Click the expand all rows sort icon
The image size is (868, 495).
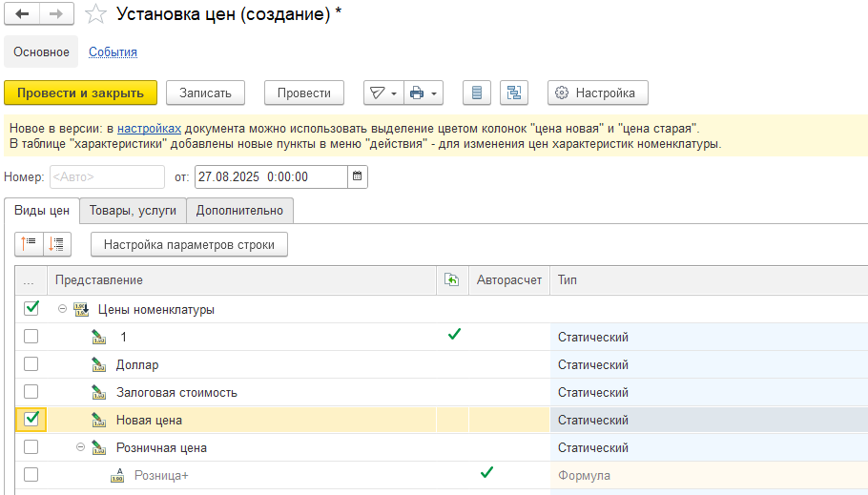[29, 244]
